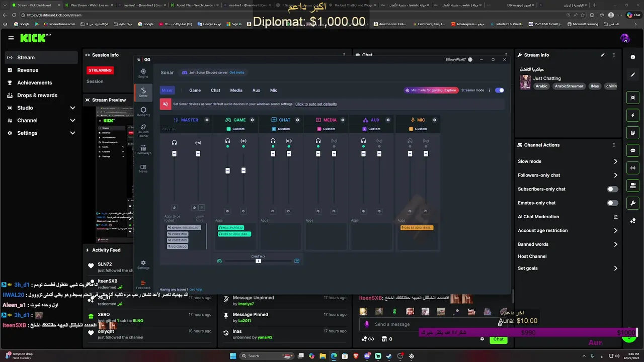Switch to Sonar Chat tab

(215, 90)
